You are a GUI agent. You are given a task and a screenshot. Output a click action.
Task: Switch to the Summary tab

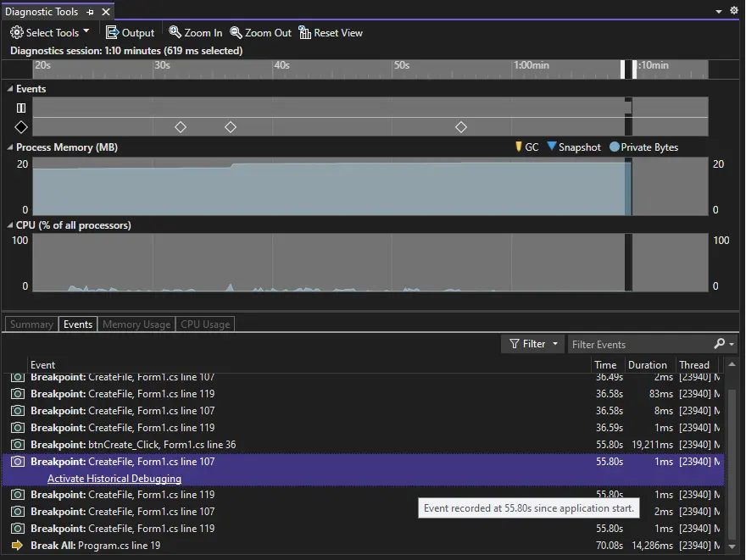point(31,324)
